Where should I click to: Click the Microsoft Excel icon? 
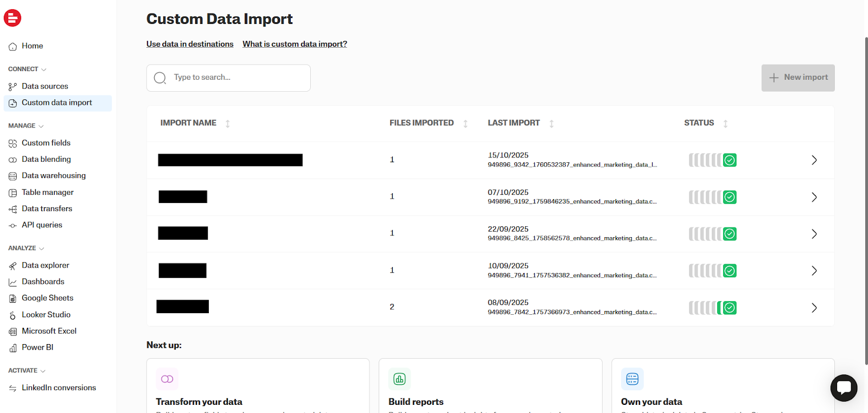click(12, 332)
